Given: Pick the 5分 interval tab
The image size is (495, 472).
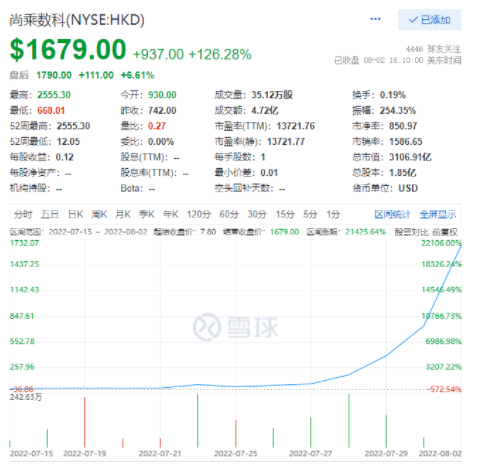Looking at the screenshot, I should click(310, 214).
